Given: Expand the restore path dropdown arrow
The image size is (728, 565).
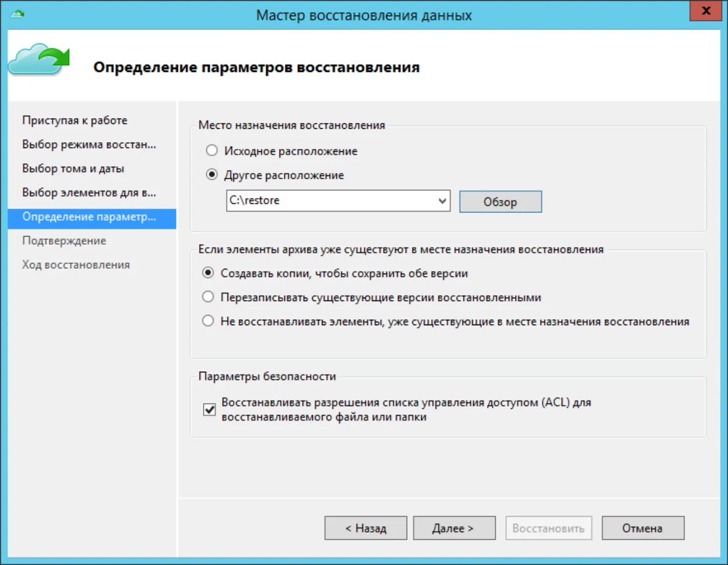Looking at the screenshot, I should tap(442, 201).
